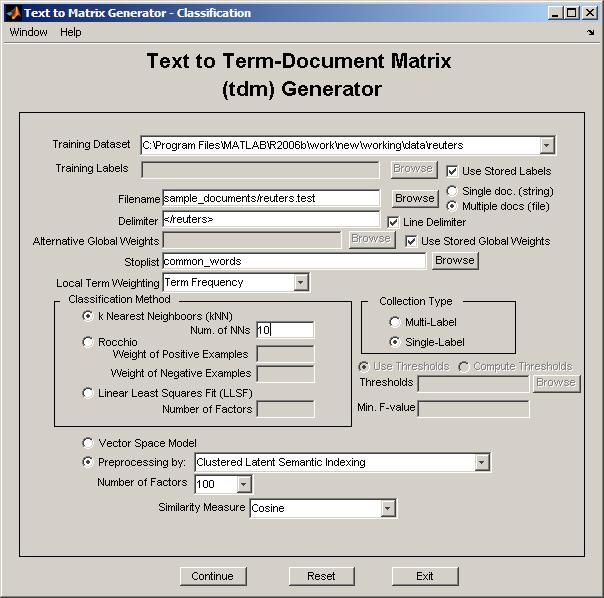The height and width of the screenshot is (598, 604).
Task: Choose Multi-Label collection type
Action: coord(394,322)
